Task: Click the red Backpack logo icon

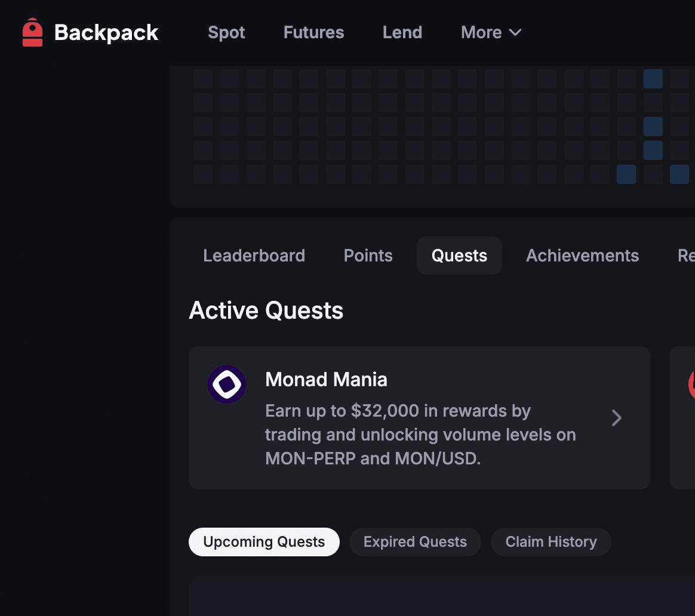Action: click(x=32, y=32)
